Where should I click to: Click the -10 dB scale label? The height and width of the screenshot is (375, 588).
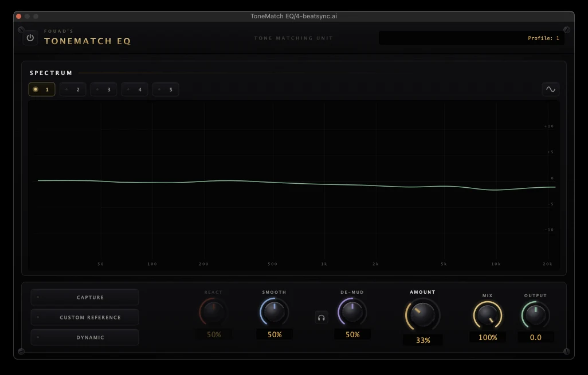pos(549,230)
